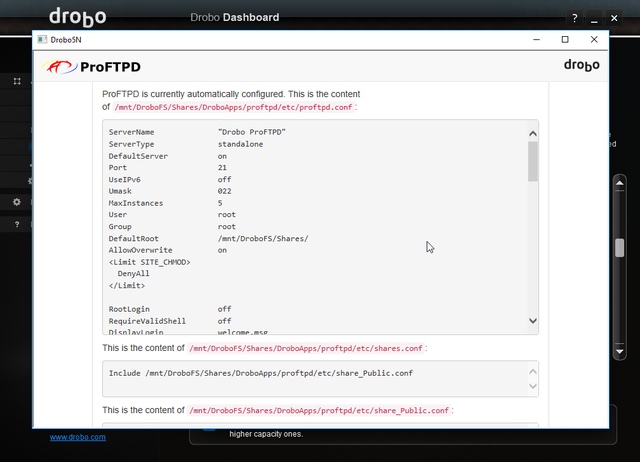Viewport: 640px width, 462px height.
Task: Click the drobo logo in Dashboard header
Action: click(x=78, y=17)
